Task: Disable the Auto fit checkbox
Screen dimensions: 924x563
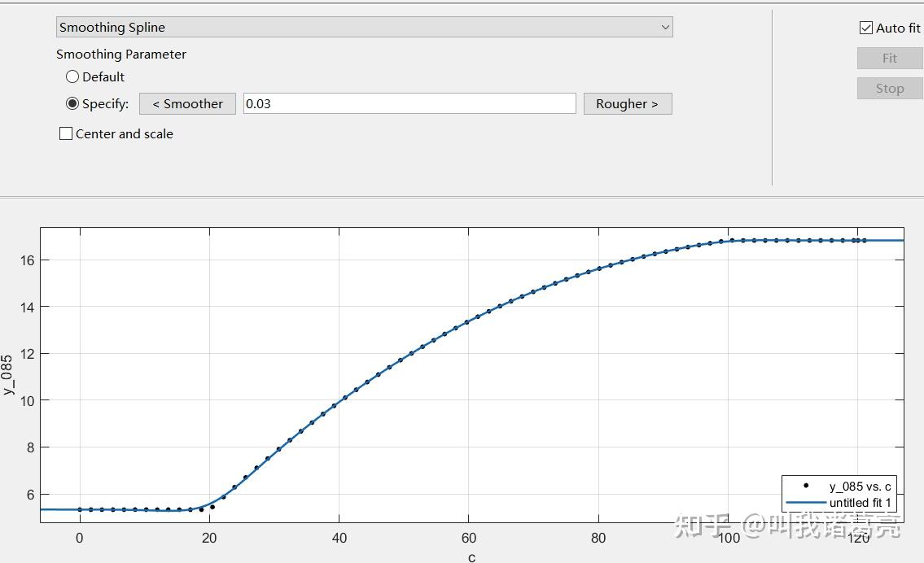Action: point(865,27)
